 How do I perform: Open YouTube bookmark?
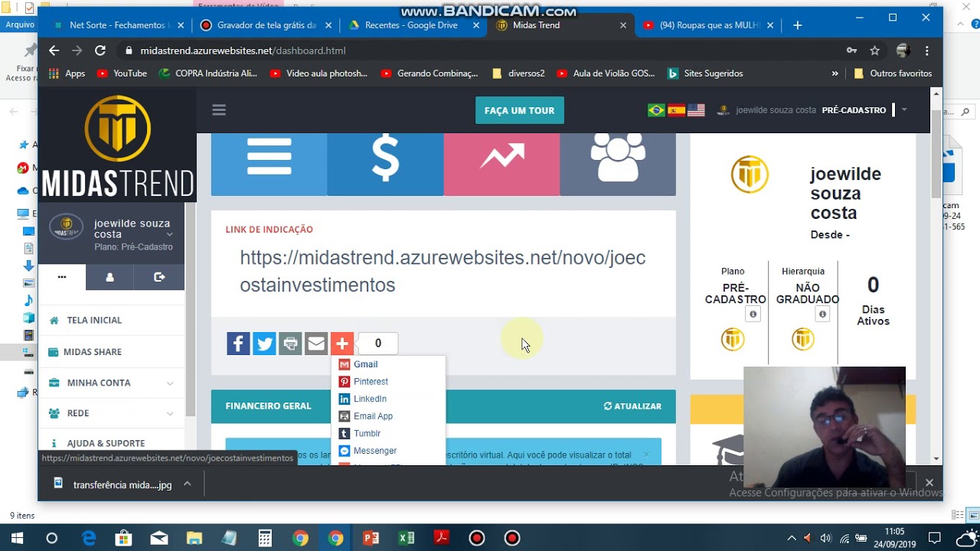click(122, 73)
